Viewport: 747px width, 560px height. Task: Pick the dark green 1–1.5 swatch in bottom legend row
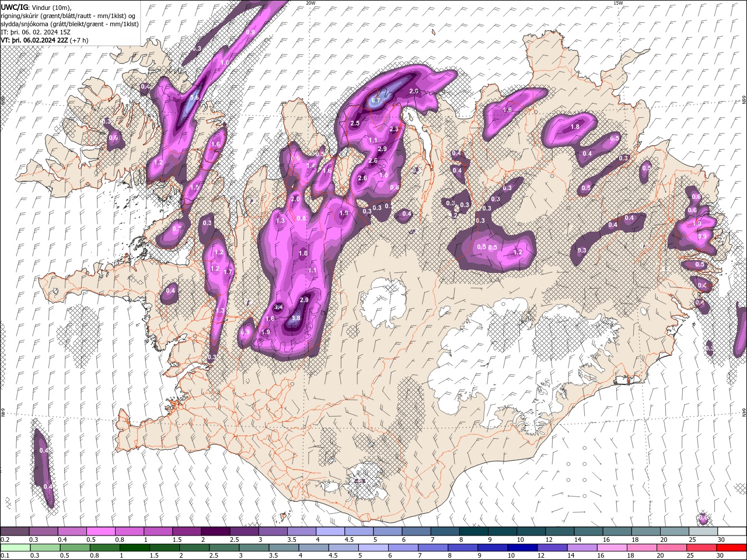coord(135,547)
